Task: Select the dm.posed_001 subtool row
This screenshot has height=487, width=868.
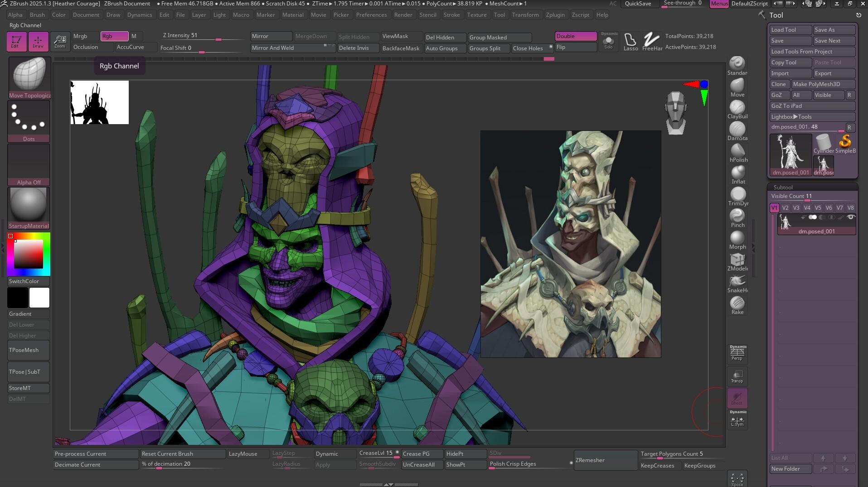Action: click(x=817, y=224)
